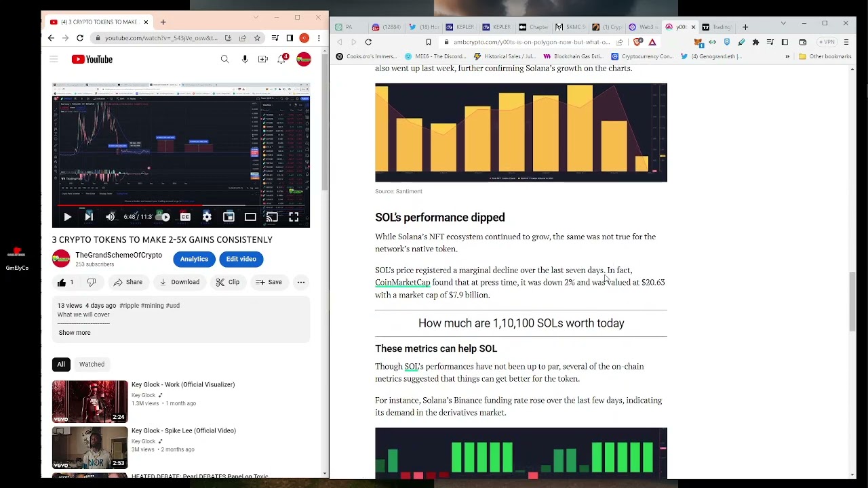Click Edit video button
Image resolution: width=868 pixels, height=488 pixels.
coord(241,259)
